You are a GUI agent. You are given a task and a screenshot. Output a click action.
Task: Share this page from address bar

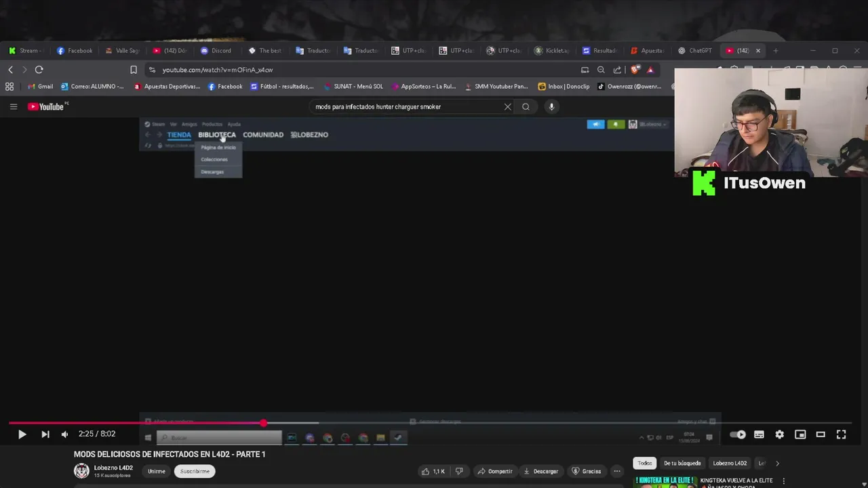(x=617, y=70)
